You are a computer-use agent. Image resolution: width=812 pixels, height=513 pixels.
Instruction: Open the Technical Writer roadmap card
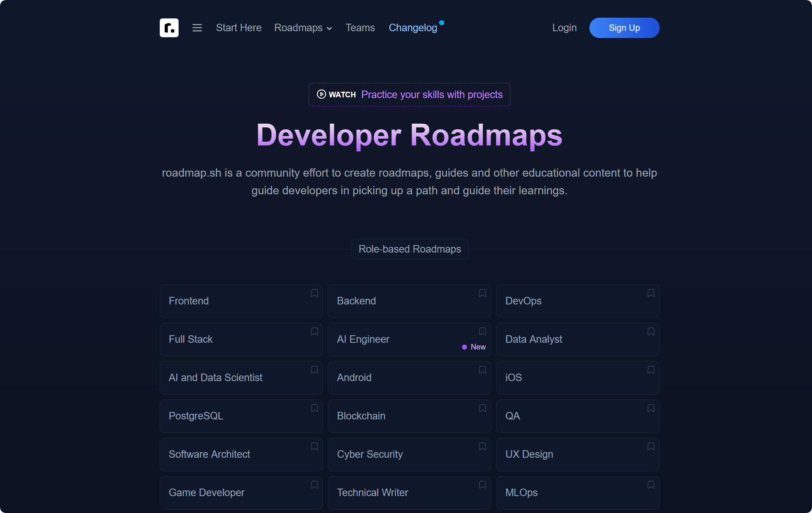(409, 493)
